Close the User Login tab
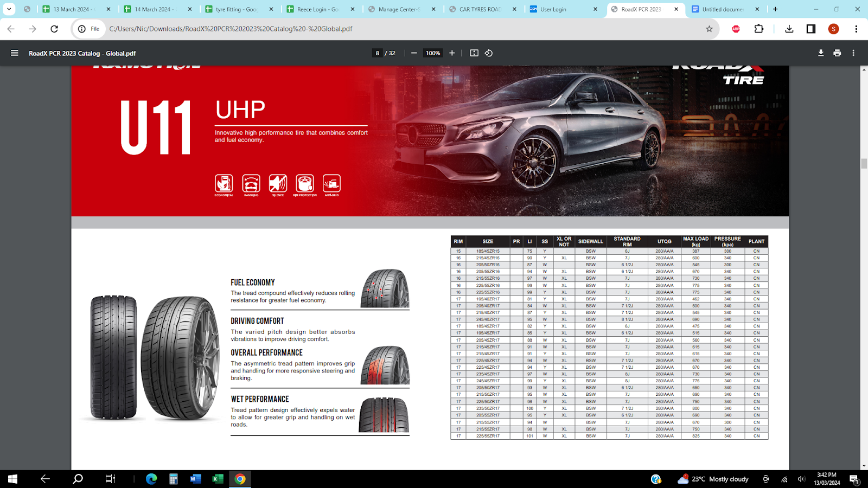Image resolution: width=868 pixels, height=488 pixels. click(x=595, y=9)
